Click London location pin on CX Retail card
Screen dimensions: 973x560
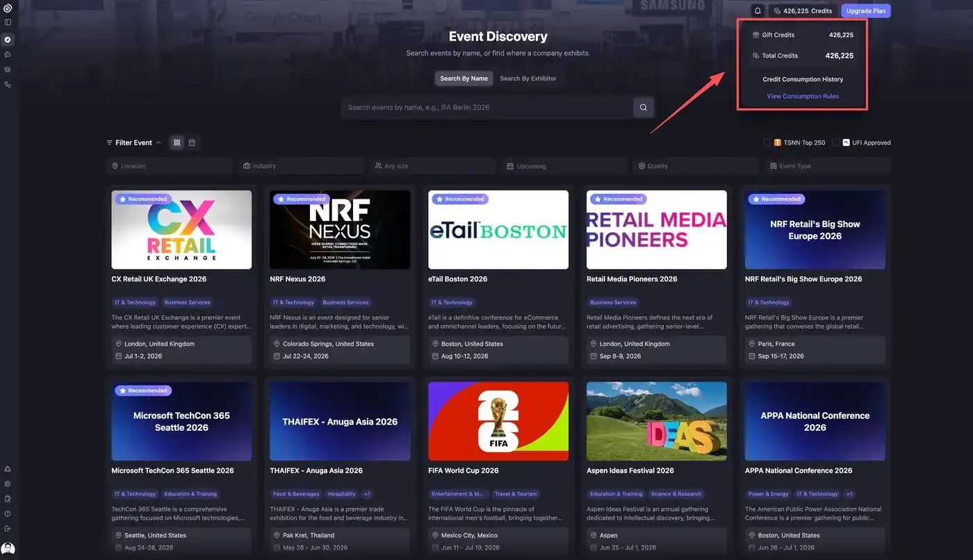118,344
